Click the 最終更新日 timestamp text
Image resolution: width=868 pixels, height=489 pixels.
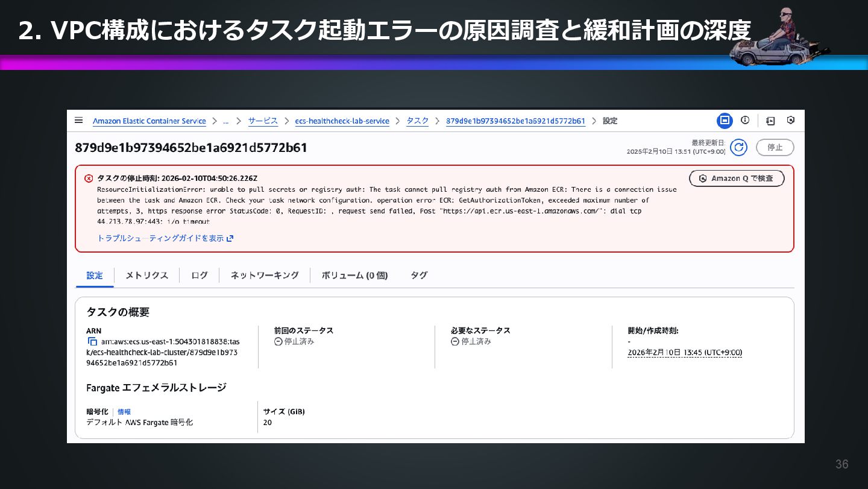pos(676,148)
